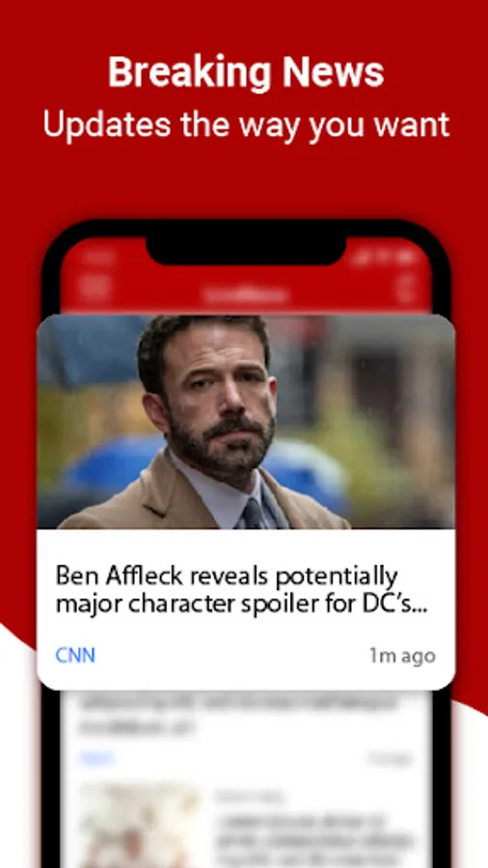Open the CNN source link
488x868 pixels.
point(75,656)
